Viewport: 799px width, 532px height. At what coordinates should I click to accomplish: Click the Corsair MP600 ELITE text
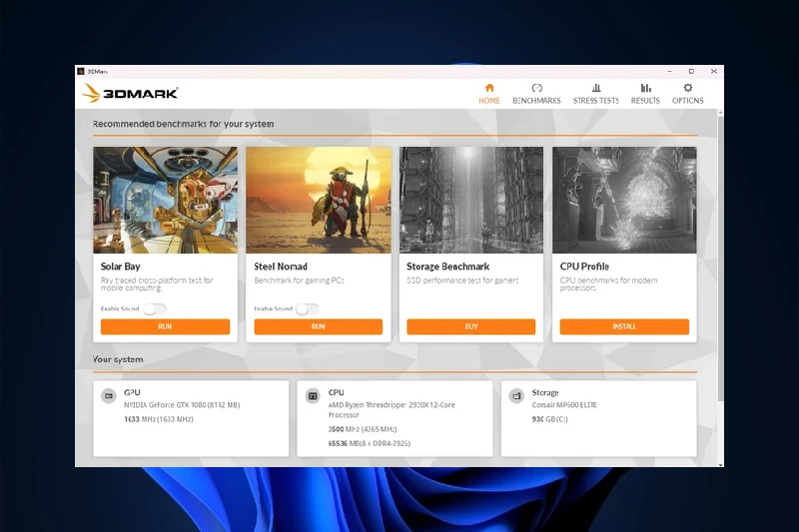click(x=564, y=405)
